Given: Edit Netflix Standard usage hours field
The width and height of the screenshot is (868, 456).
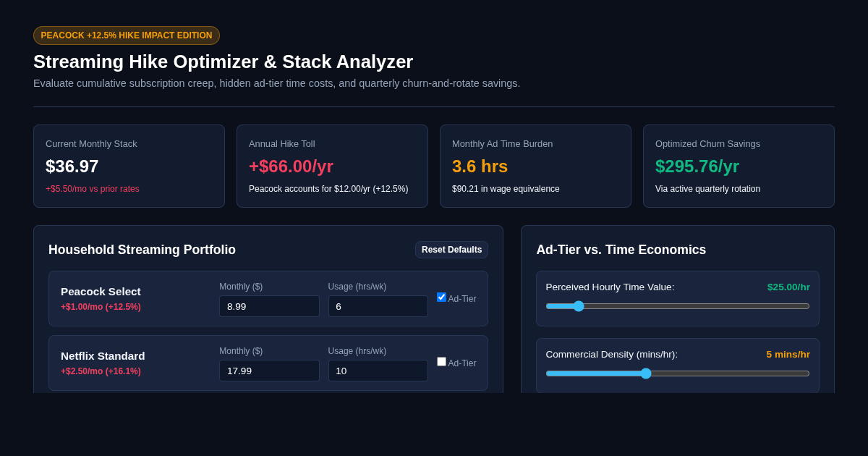Looking at the screenshot, I should click(x=378, y=371).
